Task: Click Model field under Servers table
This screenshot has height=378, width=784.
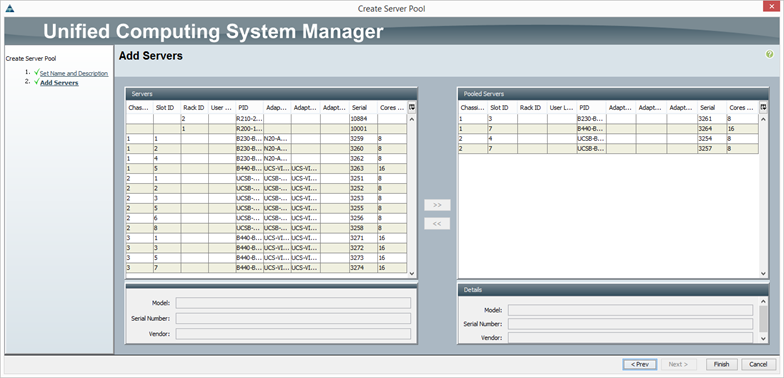Action: (x=293, y=303)
